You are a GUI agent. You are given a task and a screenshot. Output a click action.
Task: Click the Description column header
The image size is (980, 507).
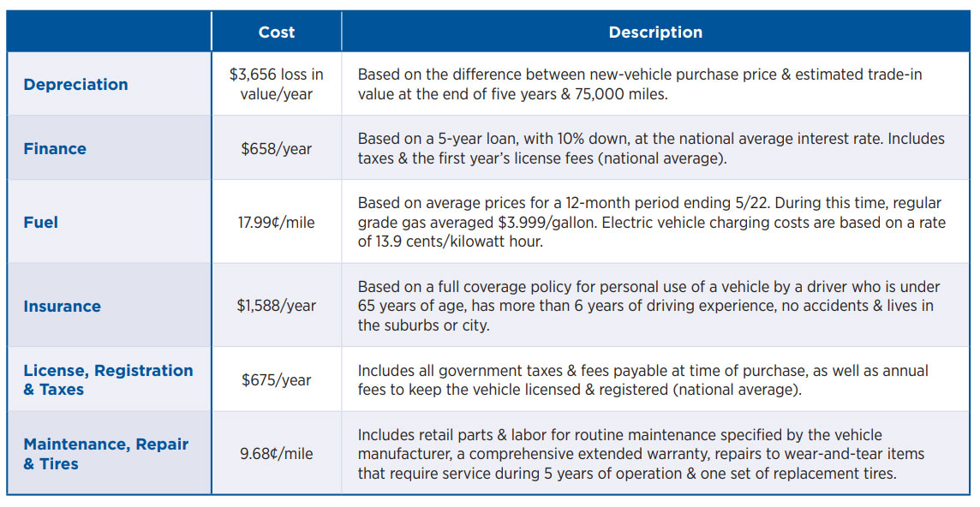[x=655, y=33]
